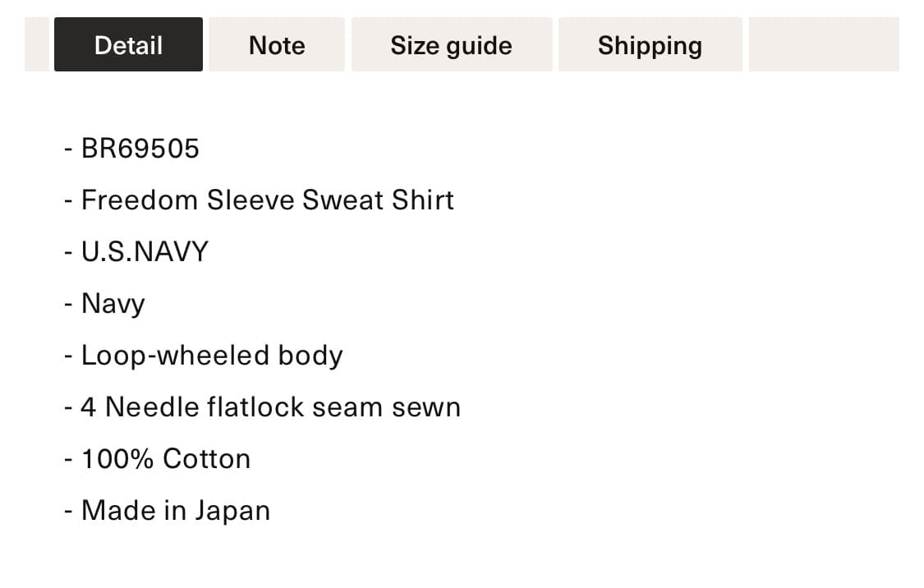The width and height of the screenshot is (924, 588).
Task: Click the Loop-wheeled body line
Action: pyautogui.click(x=204, y=356)
